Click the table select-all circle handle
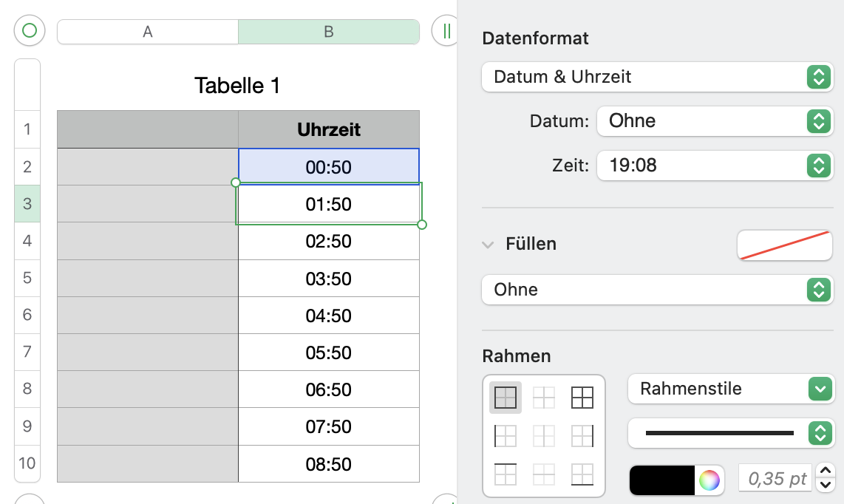844x504 pixels. click(30, 31)
